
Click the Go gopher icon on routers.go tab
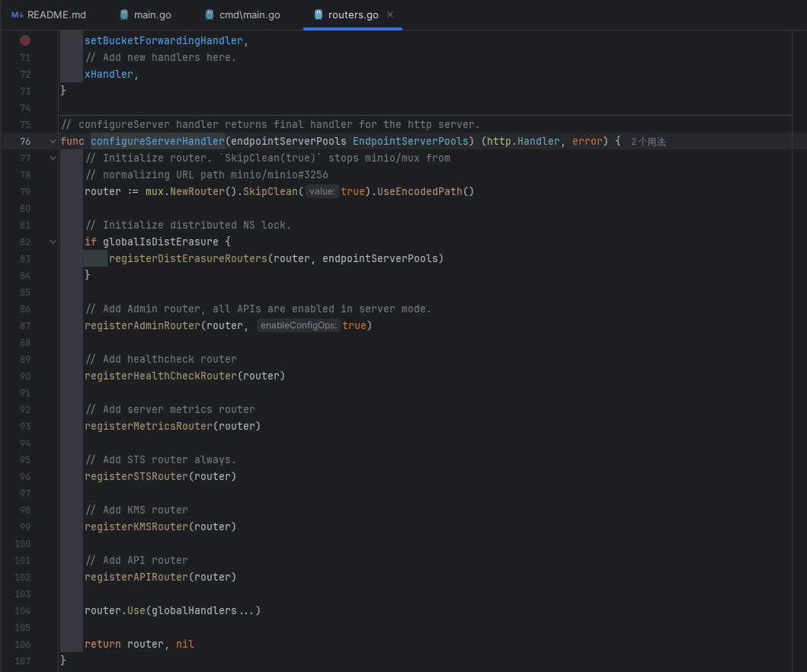coord(319,15)
